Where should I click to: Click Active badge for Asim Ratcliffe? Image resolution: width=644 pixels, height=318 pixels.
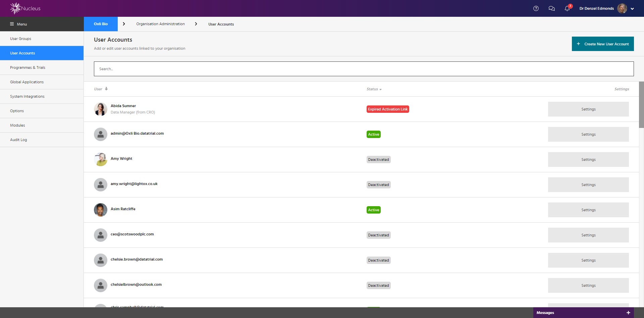(x=374, y=210)
